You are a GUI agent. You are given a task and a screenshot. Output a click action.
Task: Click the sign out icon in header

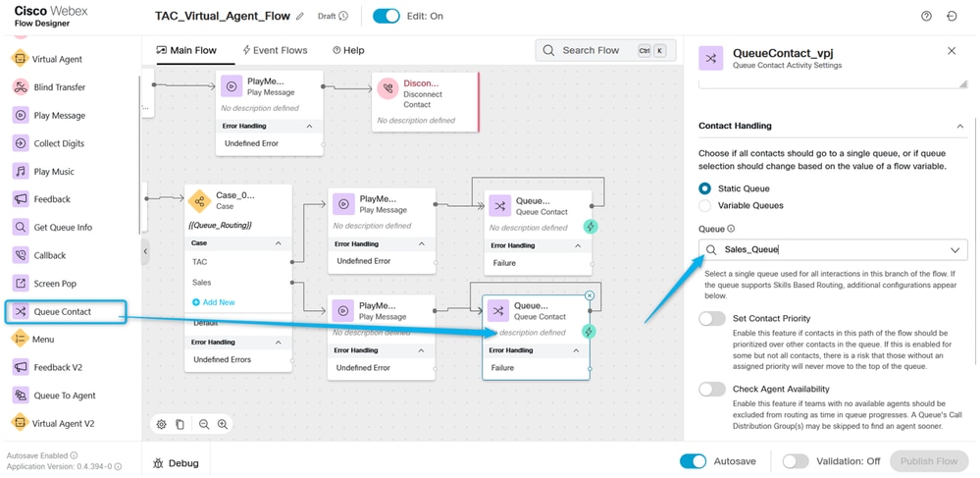952,17
